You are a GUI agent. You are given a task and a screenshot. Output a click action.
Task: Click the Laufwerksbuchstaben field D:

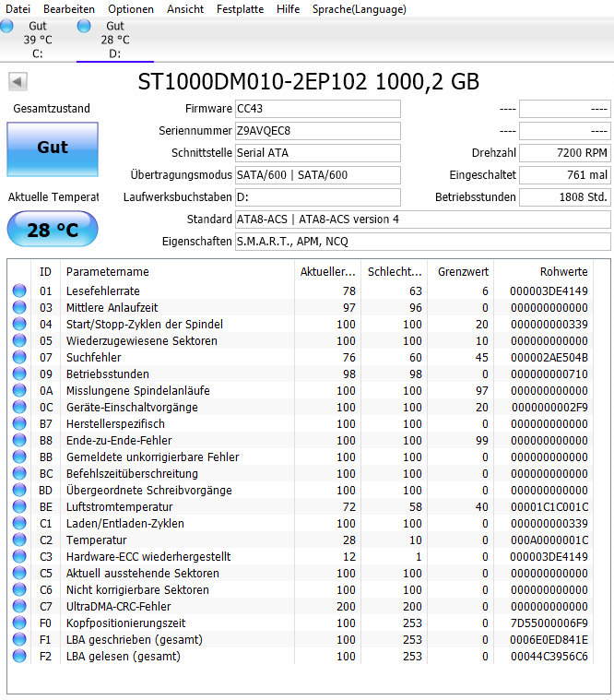pos(318,197)
